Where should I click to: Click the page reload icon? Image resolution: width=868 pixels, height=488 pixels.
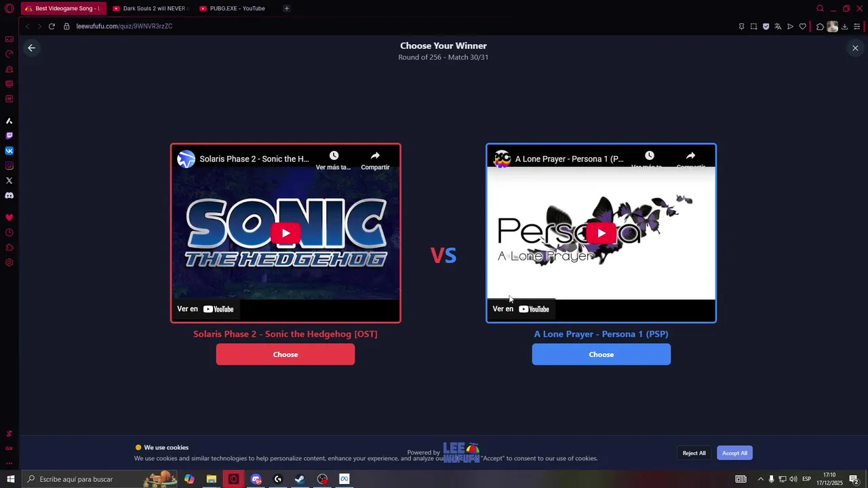click(52, 26)
